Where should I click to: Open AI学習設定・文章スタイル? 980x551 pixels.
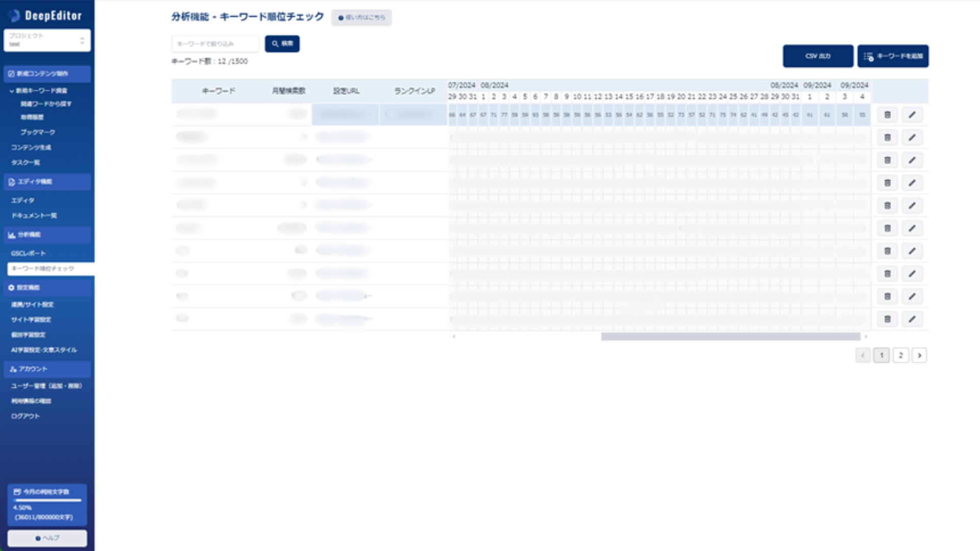point(44,350)
